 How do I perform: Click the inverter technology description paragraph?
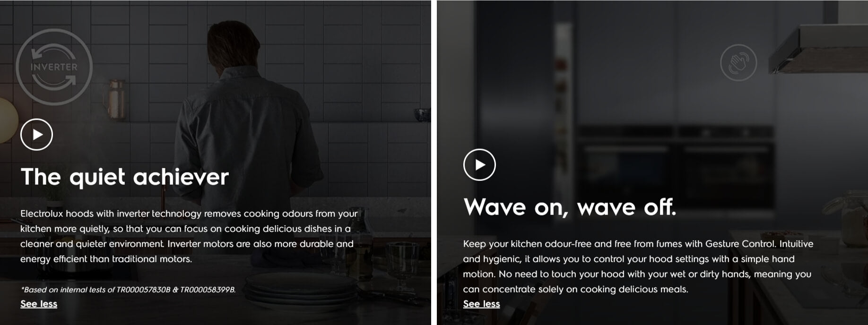point(189,236)
